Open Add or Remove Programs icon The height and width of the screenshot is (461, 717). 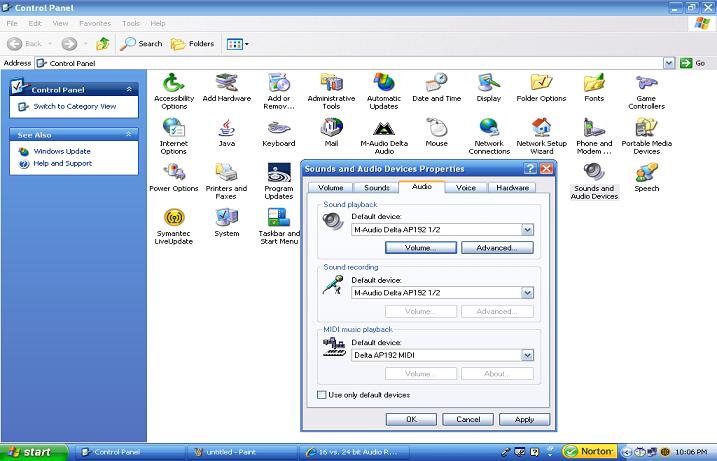pyautogui.click(x=279, y=91)
